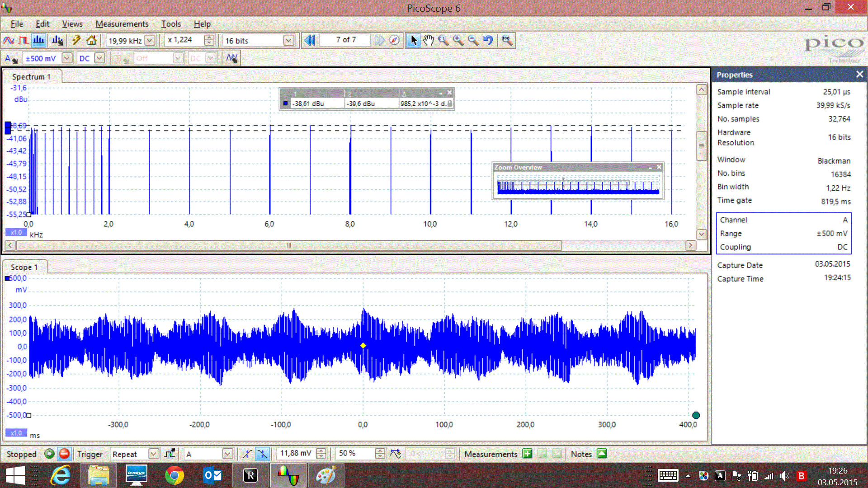Click the green time ruler handle
The height and width of the screenshot is (488, 868).
(696, 415)
